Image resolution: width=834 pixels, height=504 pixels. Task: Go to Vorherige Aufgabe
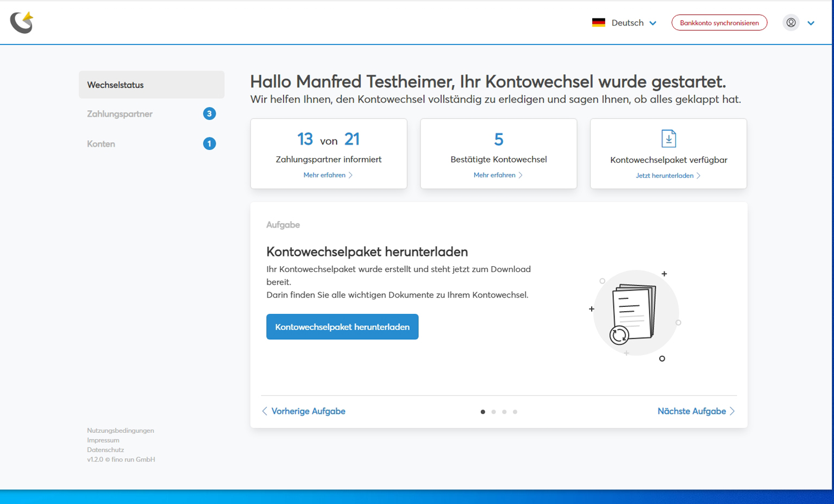304,411
